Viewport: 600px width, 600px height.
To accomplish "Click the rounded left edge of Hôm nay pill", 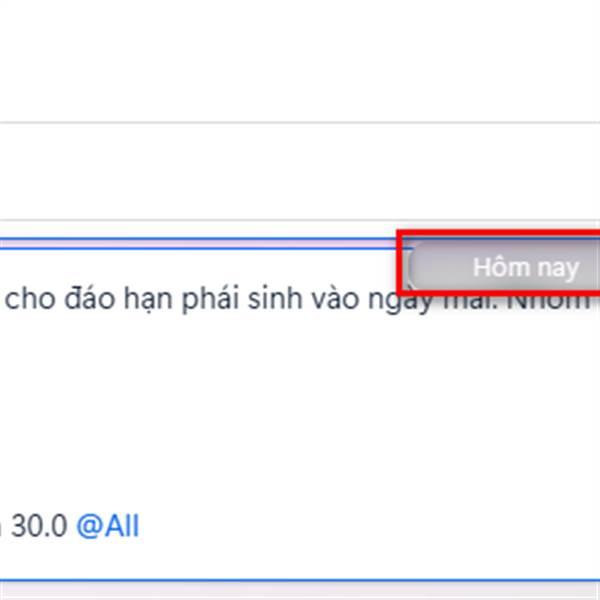I will (414, 267).
